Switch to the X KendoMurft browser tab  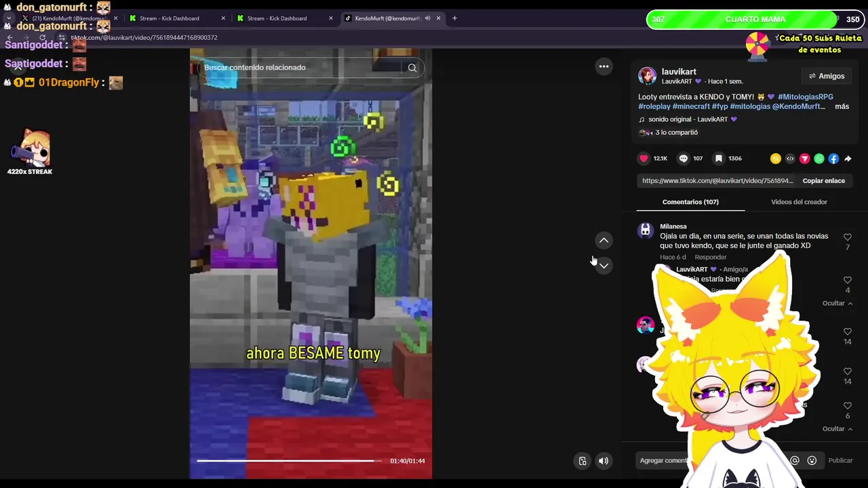click(x=70, y=18)
